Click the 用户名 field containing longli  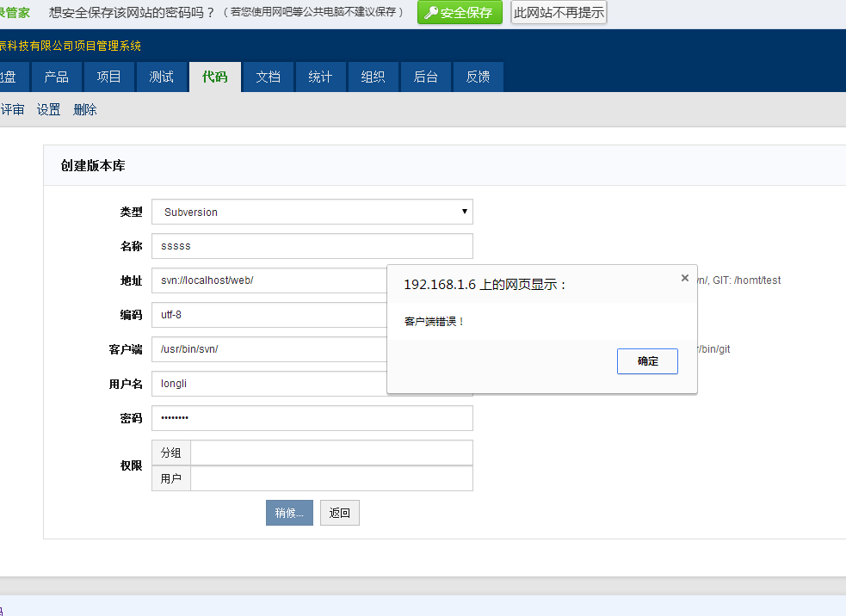[269, 384]
